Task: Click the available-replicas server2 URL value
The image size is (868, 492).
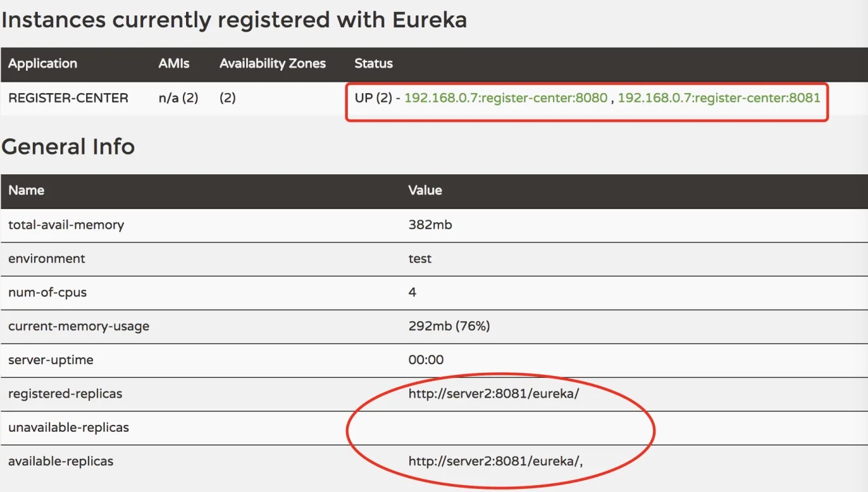Action: click(496, 461)
